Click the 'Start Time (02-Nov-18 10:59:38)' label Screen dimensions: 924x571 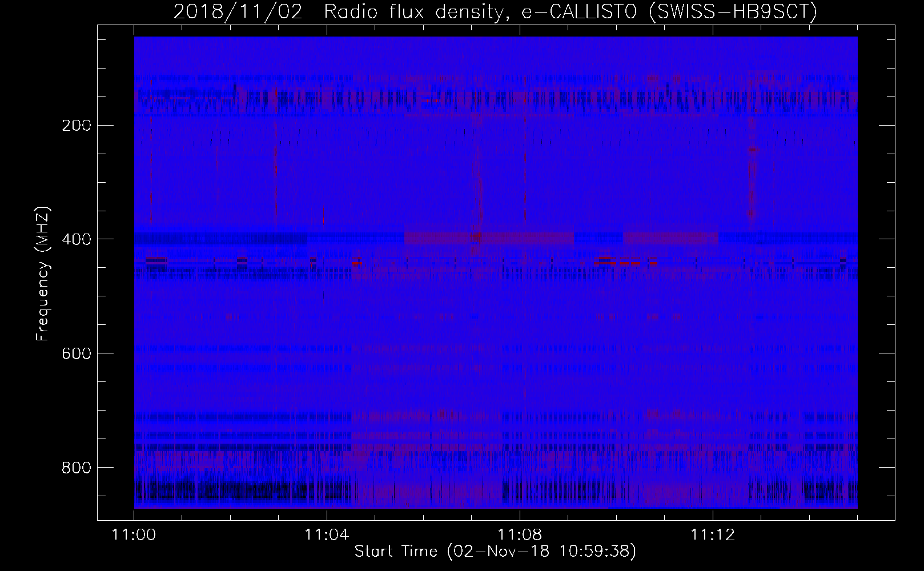pos(495,552)
